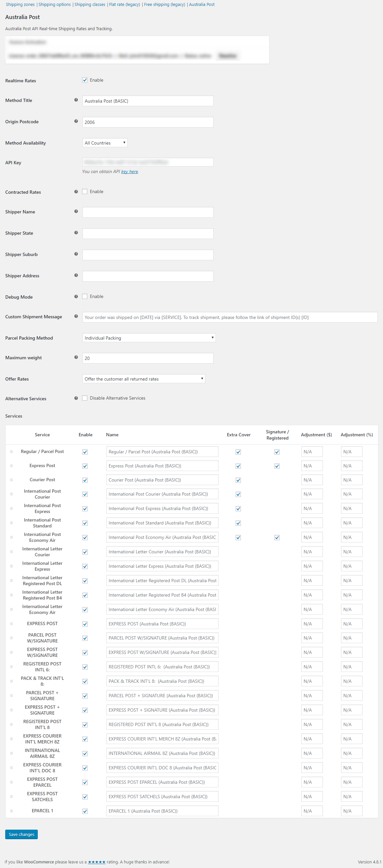Viewport: 383px width, 868px height.
Task: Click the Method Title help icon
Action: tap(76, 100)
